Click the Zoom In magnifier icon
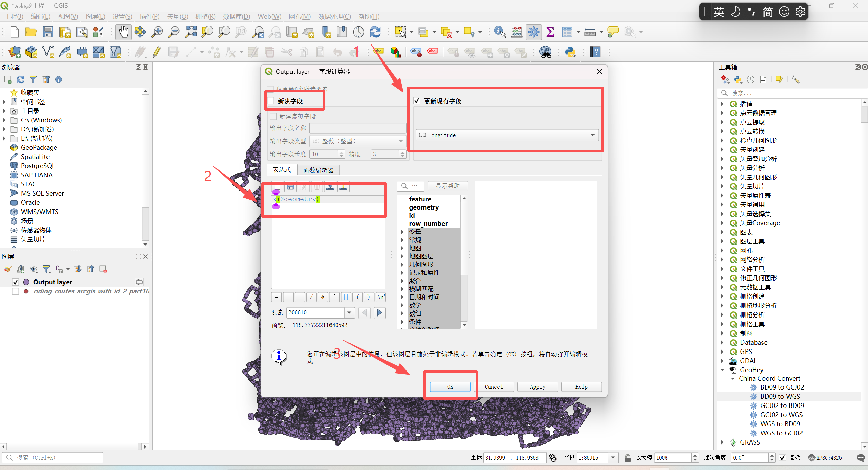The width and height of the screenshot is (868, 470). [x=157, y=32]
